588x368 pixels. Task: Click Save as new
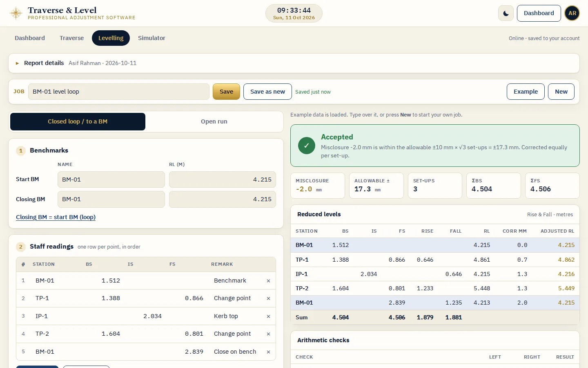267,92
